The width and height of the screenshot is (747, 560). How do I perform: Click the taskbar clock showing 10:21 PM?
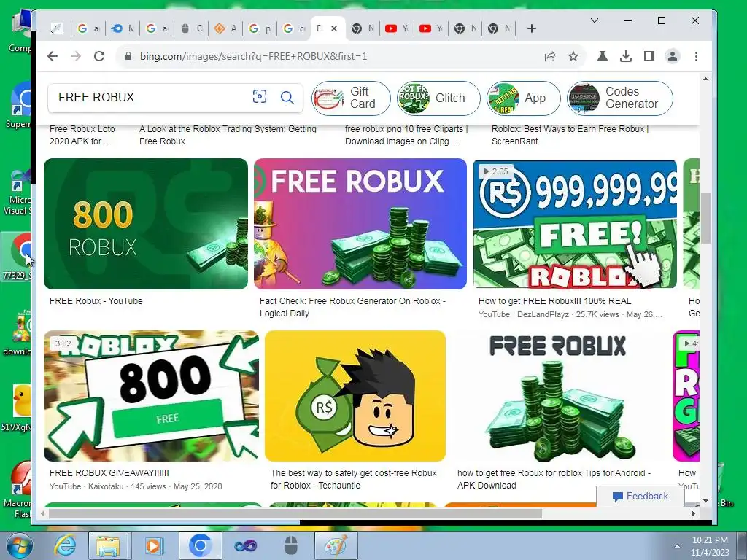click(710, 546)
